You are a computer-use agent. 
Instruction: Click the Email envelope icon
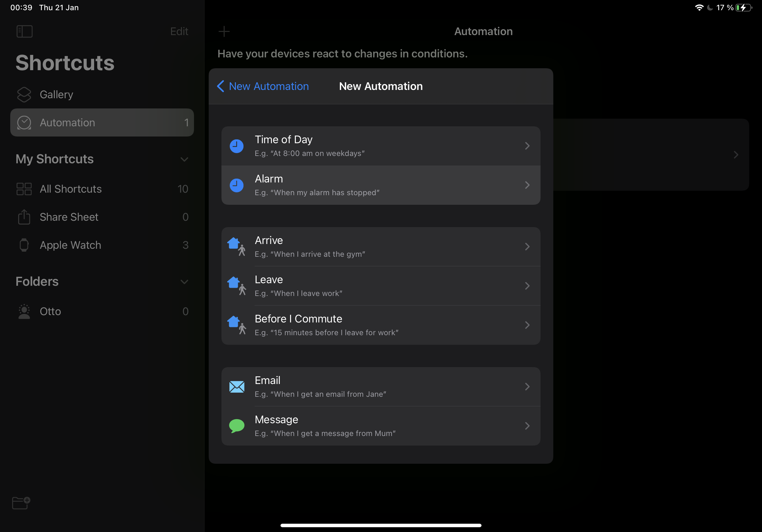[x=237, y=386]
